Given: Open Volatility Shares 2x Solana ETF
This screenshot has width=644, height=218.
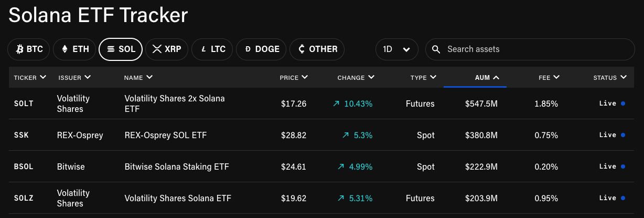Looking at the screenshot, I should click(174, 103).
